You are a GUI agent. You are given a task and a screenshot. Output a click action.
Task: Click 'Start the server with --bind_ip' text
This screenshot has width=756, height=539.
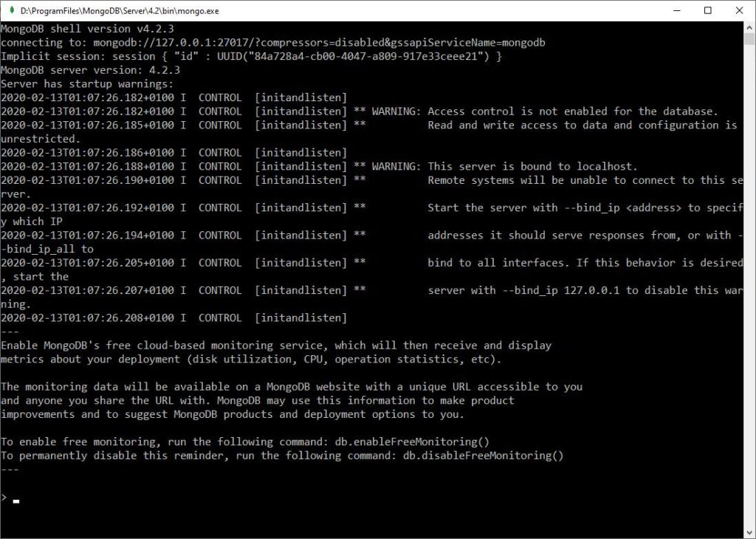585,207
